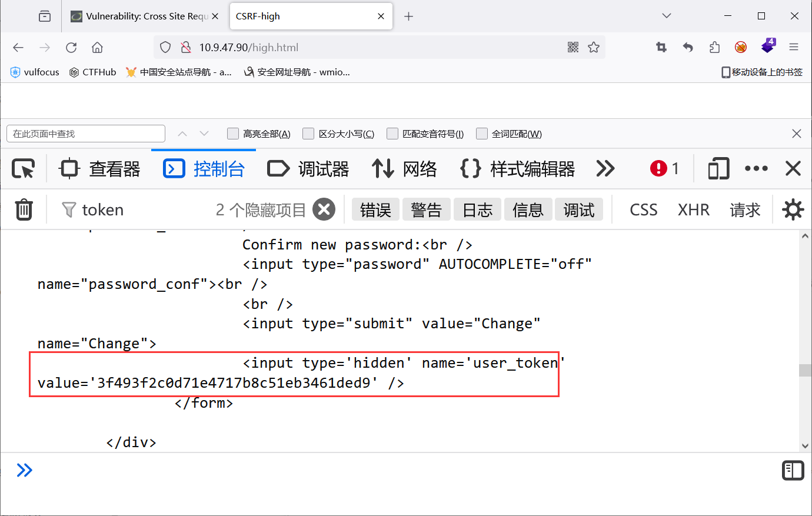Viewport: 812px width, 516px height.
Task: Clear the token filter input field
Action: click(324, 209)
